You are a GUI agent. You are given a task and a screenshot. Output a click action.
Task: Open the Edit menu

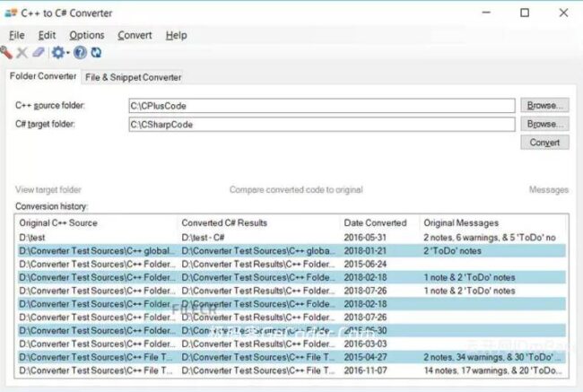47,35
